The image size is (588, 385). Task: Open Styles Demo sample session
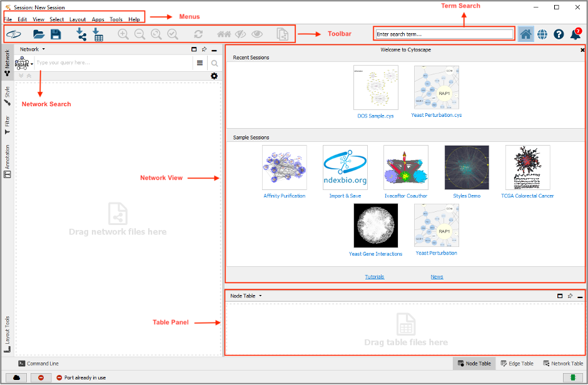point(467,172)
